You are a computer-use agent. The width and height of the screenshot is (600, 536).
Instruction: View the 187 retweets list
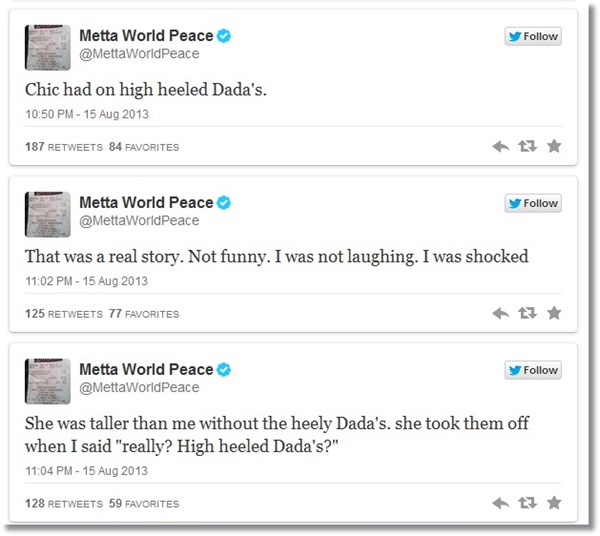point(63,147)
